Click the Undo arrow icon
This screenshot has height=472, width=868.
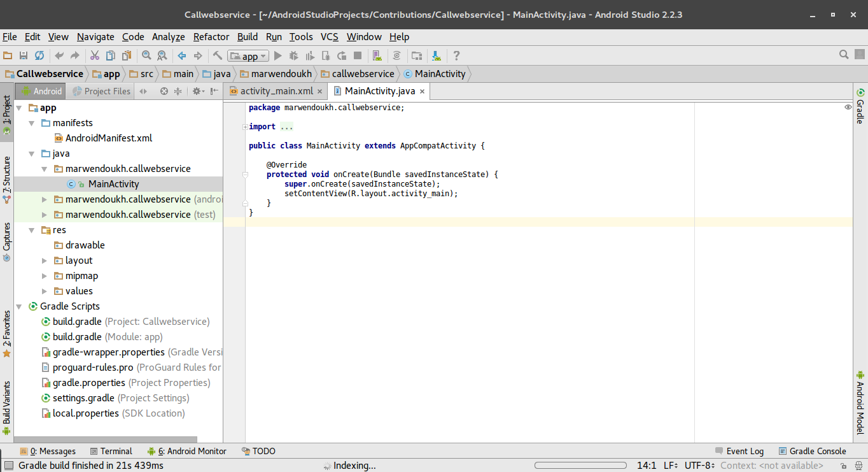(59, 56)
